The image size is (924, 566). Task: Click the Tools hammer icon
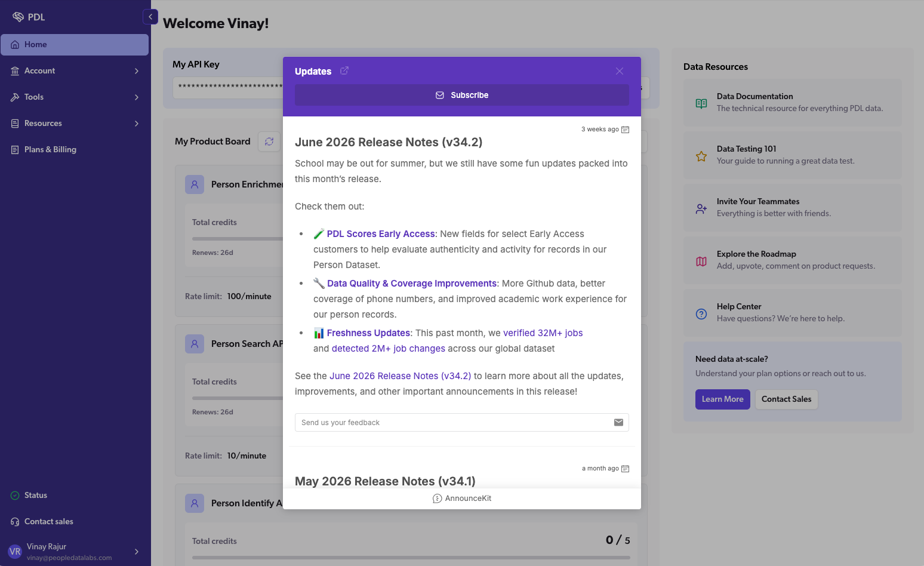point(15,97)
